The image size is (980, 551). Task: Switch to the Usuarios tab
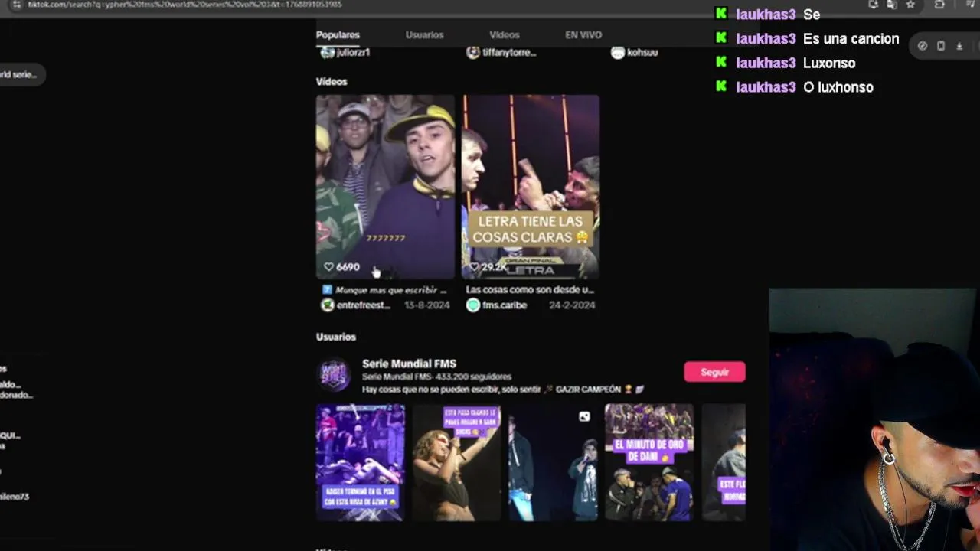tap(424, 34)
